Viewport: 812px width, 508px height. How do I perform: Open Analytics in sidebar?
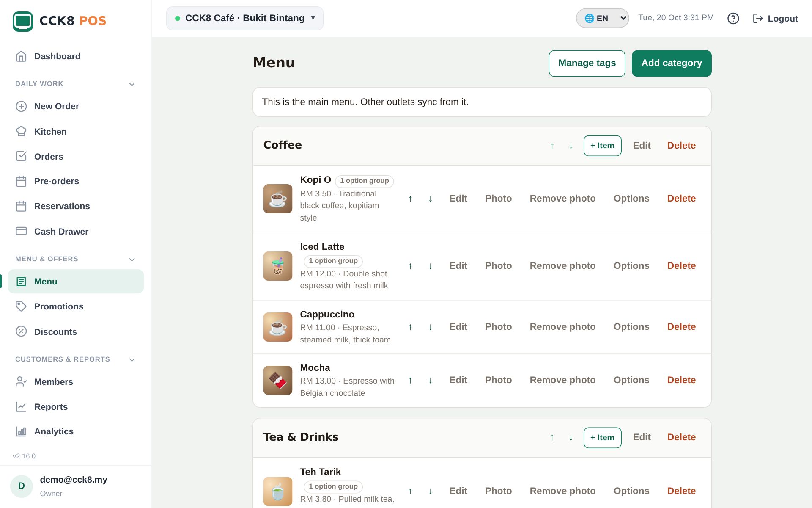(x=76, y=431)
